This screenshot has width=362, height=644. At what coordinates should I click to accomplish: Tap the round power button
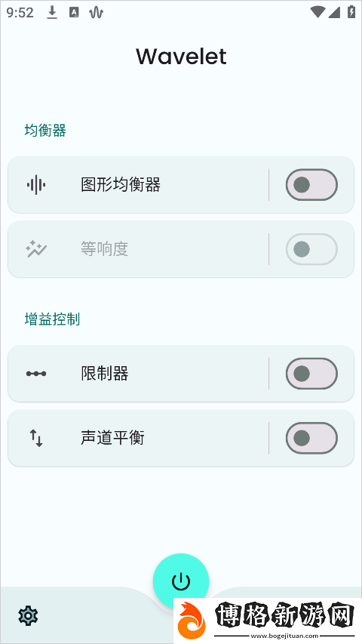pyautogui.click(x=181, y=581)
